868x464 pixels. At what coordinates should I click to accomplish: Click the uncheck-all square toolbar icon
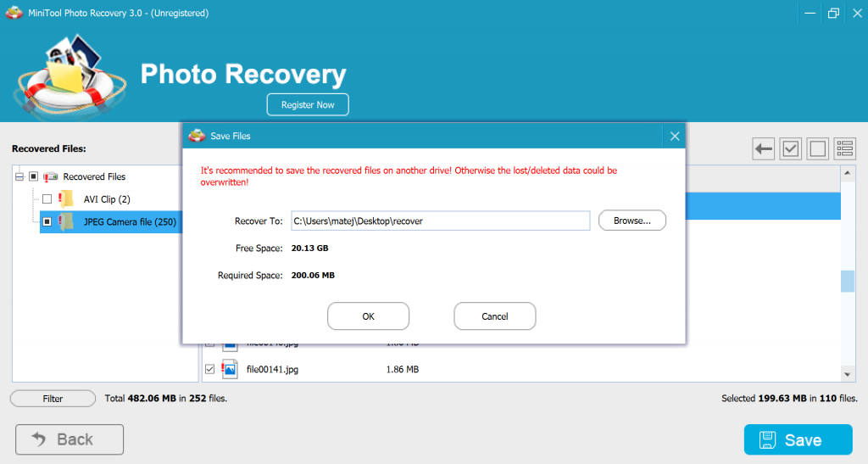pyautogui.click(x=818, y=149)
